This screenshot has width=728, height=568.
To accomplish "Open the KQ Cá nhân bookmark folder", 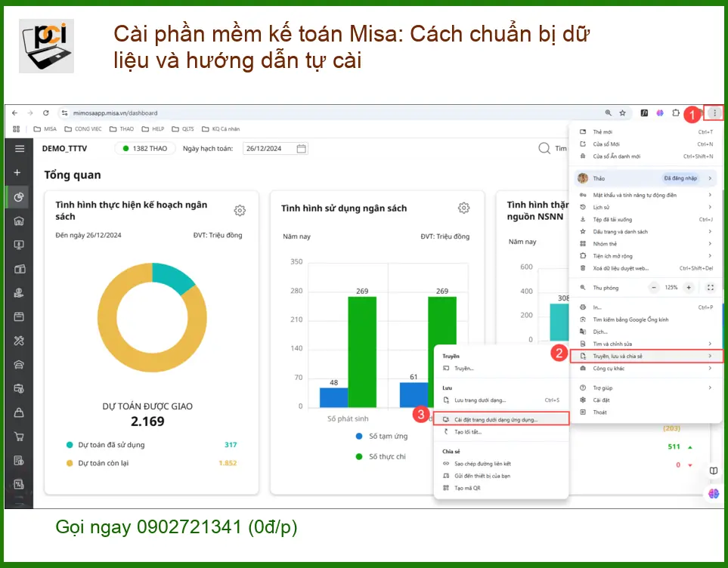I will pos(221,129).
